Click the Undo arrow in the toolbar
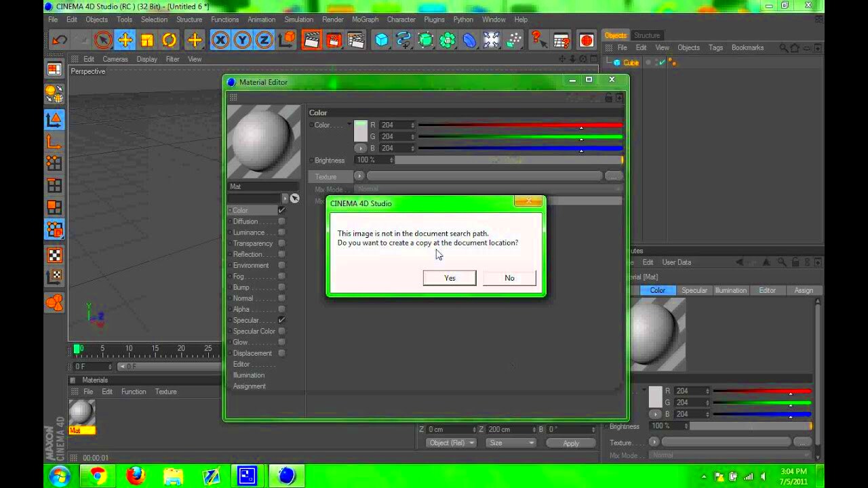The image size is (868, 488). pos(59,40)
